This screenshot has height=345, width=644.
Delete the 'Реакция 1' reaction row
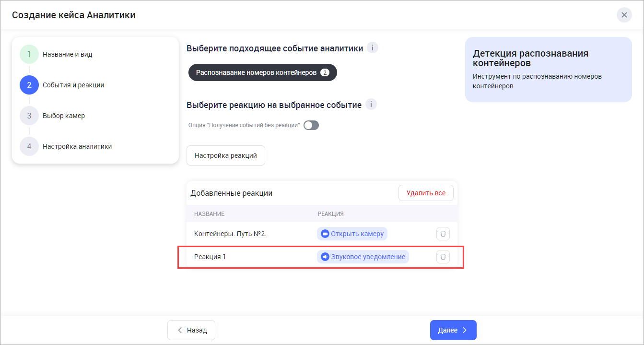click(x=443, y=257)
